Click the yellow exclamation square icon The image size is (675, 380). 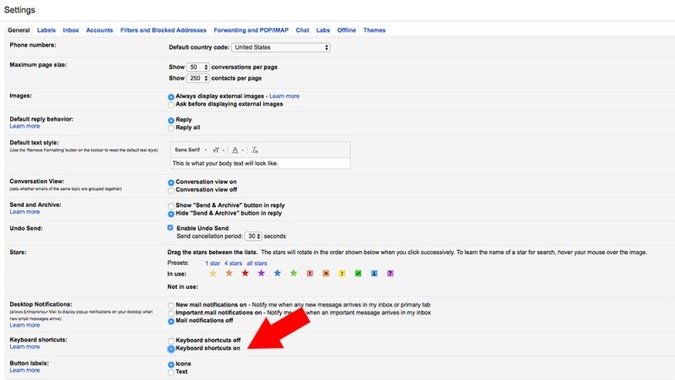coord(342,273)
